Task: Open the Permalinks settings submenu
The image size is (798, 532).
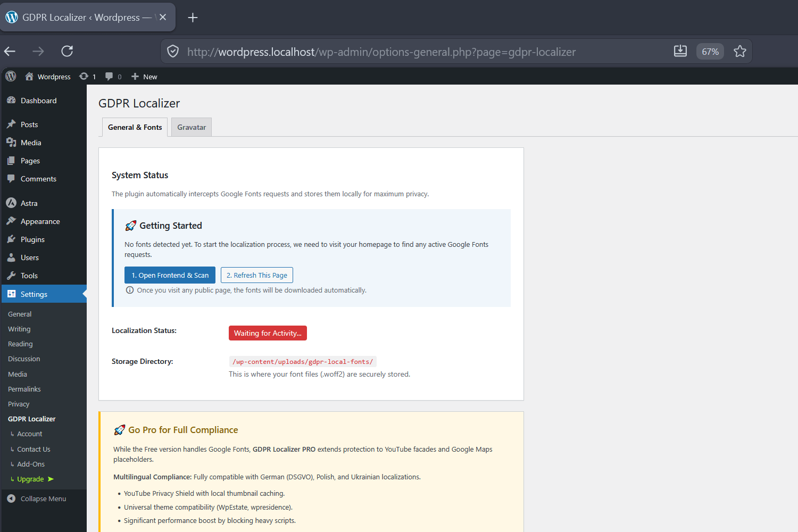Action: point(24,389)
